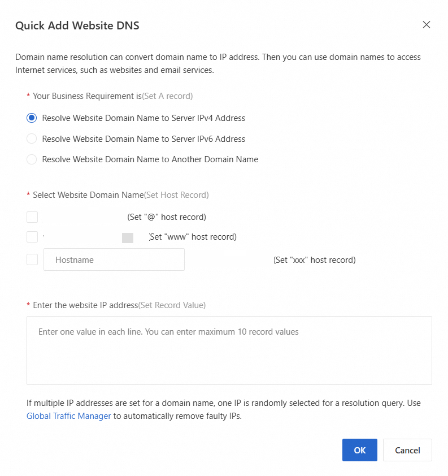The height and width of the screenshot is (476, 448).
Task: Select Resolve to Server IPv4 Address radio
Action: [x=32, y=118]
